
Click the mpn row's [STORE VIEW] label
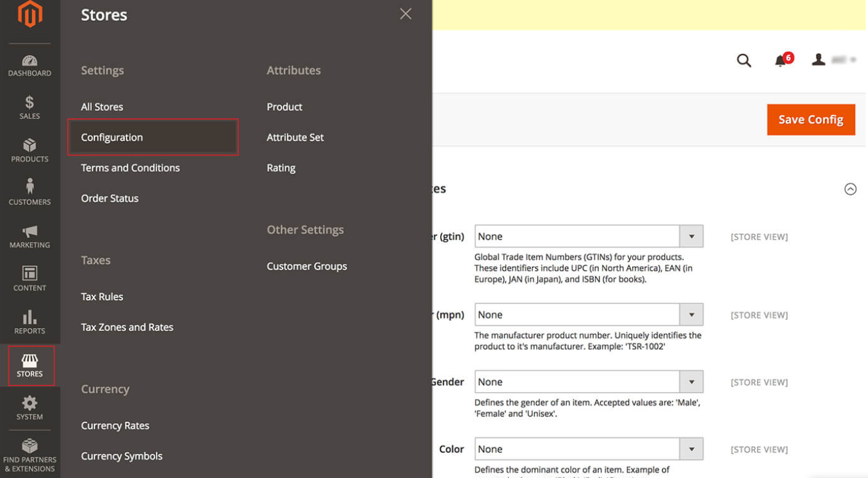(759, 315)
